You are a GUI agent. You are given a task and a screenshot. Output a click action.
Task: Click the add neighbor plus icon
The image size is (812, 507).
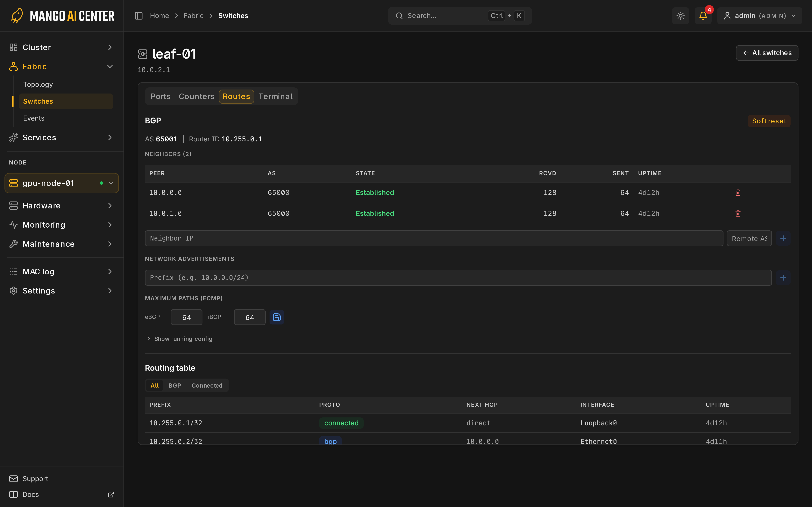pyautogui.click(x=783, y=238)
